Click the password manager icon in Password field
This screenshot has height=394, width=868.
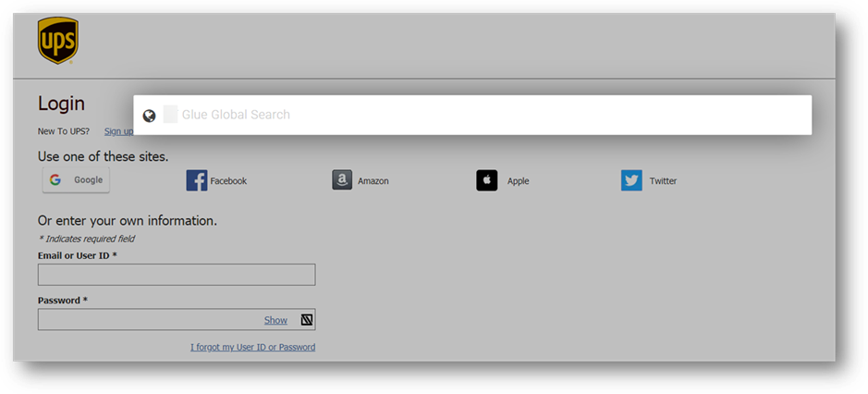307,320
